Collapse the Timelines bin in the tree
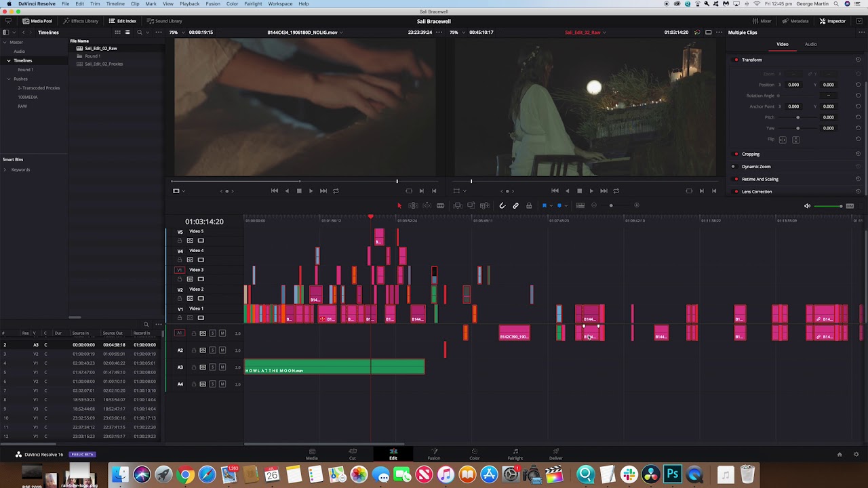The width and height of the screenshot is (868, 488). tap(9, 60)
